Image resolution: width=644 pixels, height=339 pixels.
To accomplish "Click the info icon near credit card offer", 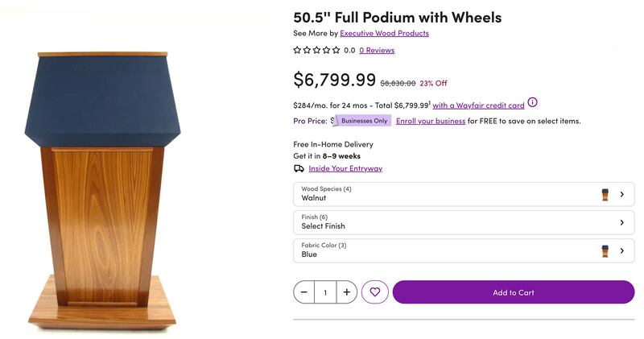I will (532, 103).
